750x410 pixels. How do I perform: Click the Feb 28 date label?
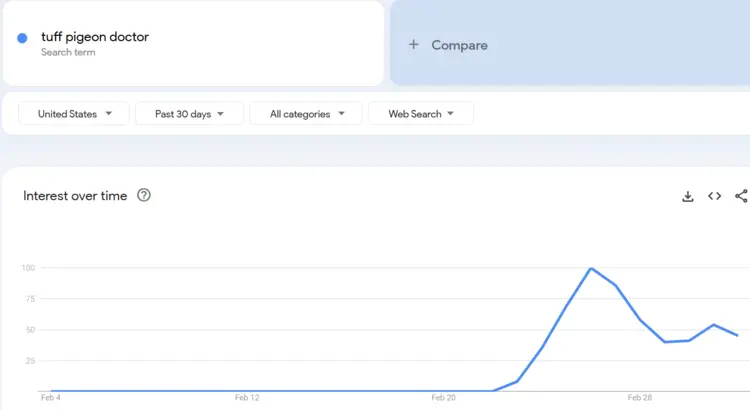click(640, 398)
